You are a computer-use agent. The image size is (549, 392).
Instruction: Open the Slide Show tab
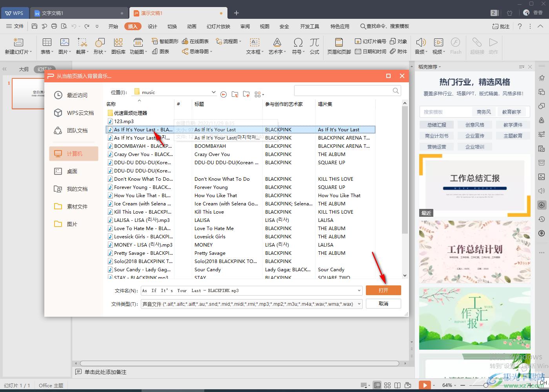tap(218, 26)
